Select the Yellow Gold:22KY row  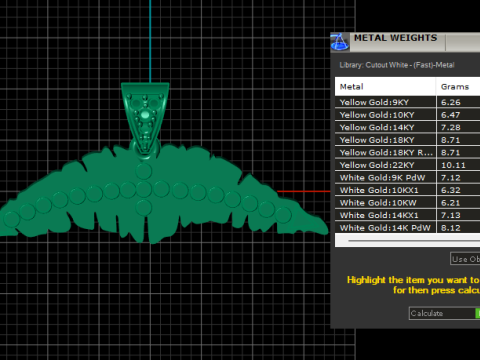coord(407,165)
